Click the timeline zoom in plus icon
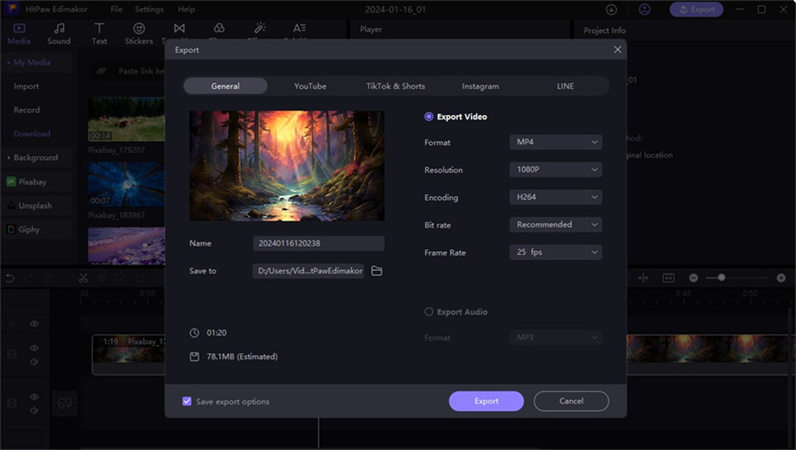This screenshot has height=450, width=796. 781,277
